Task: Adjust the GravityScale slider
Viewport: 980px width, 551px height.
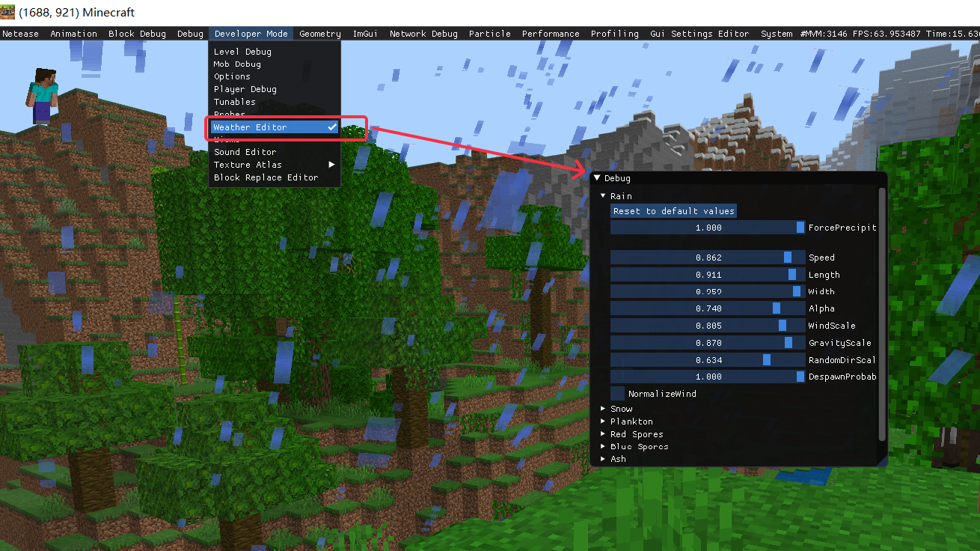Action: [x=708, y=343]
